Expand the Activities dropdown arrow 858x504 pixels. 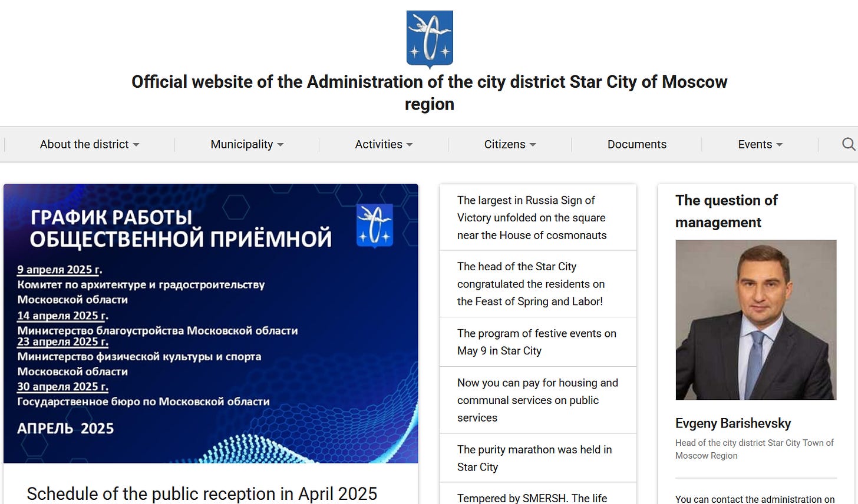point(410,145)
